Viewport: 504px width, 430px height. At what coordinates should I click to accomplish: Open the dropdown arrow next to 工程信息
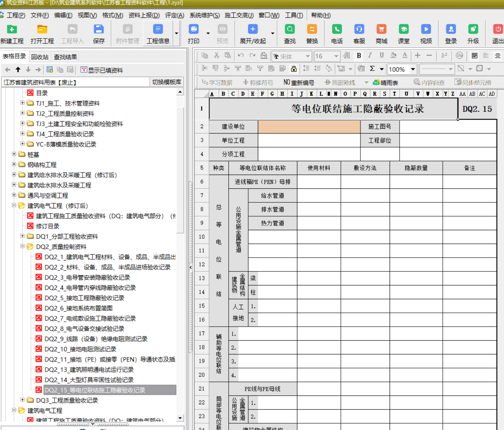point(176,33)
